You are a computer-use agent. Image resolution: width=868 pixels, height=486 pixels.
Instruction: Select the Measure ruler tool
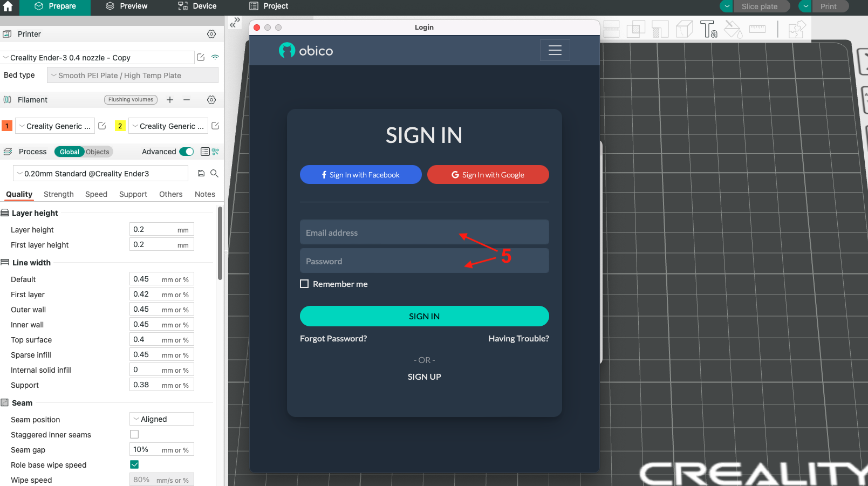click(x=757, y=29)
